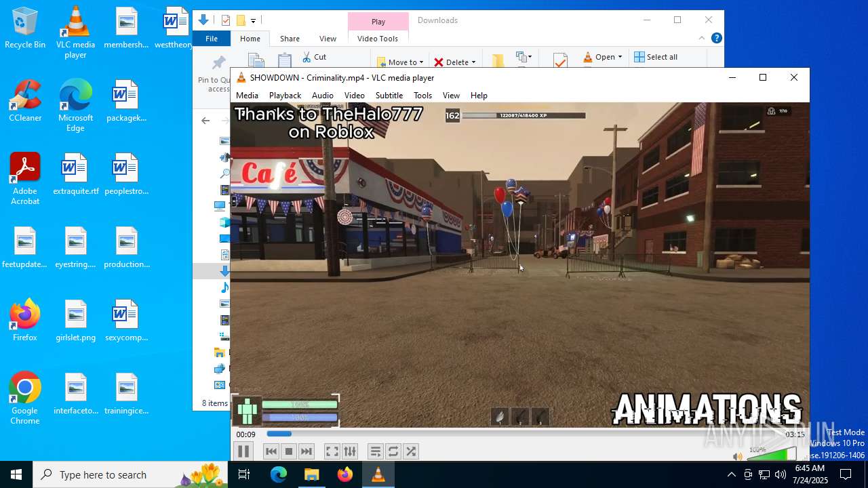Toggle VLC loop mode
The height and width of the screenshot is (488, 868).
point(393,451)
